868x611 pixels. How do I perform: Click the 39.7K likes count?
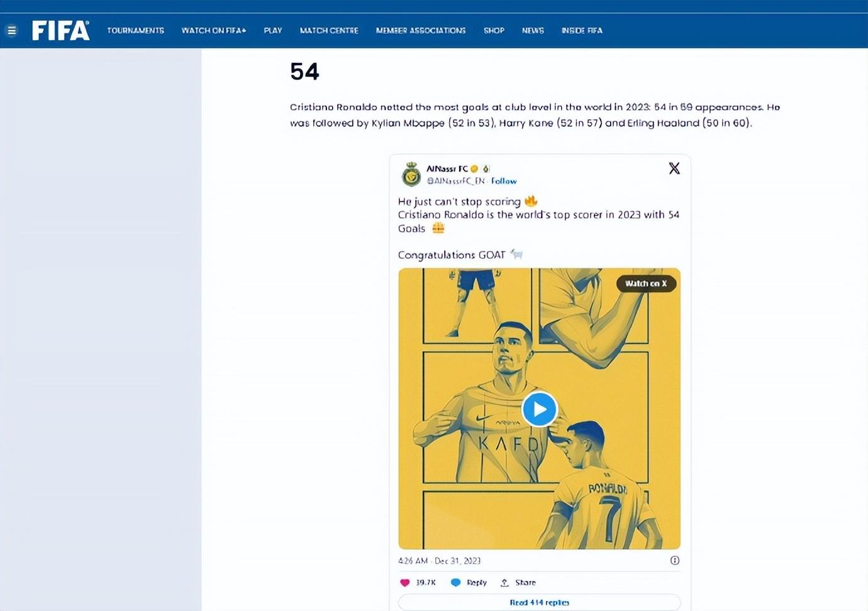click(426, 583)
